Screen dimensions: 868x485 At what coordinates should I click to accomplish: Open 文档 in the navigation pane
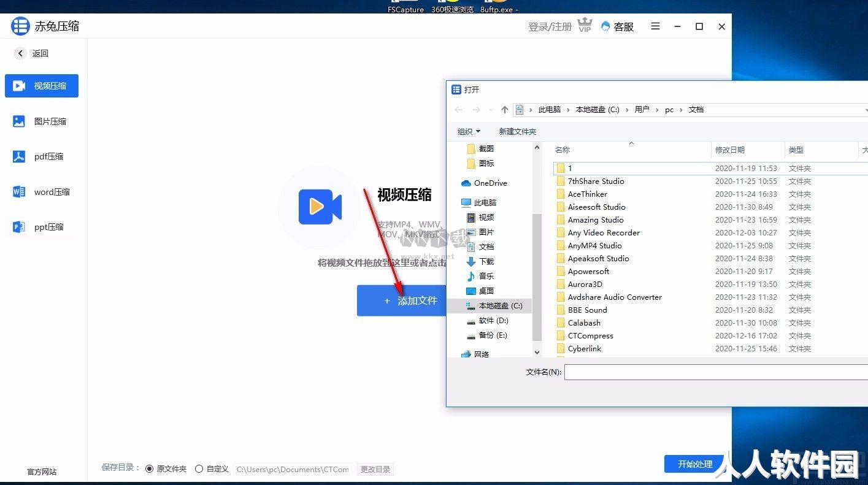(480, 246)
